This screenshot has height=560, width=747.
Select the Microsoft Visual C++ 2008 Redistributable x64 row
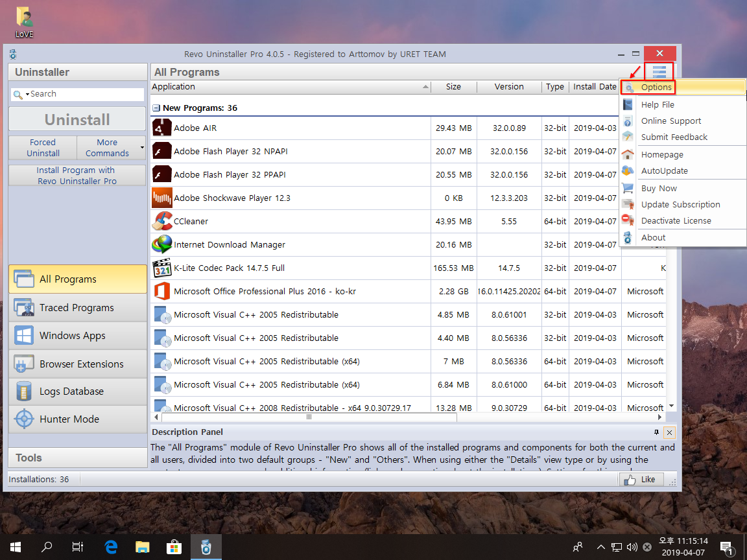pyautogui.click(x=409, y=406)
